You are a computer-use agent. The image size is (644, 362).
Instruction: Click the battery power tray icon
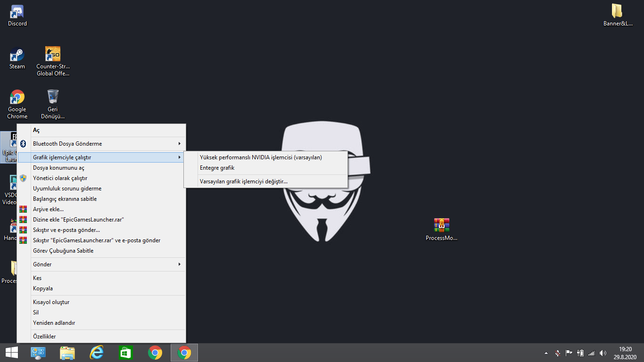tap(580, 353)
